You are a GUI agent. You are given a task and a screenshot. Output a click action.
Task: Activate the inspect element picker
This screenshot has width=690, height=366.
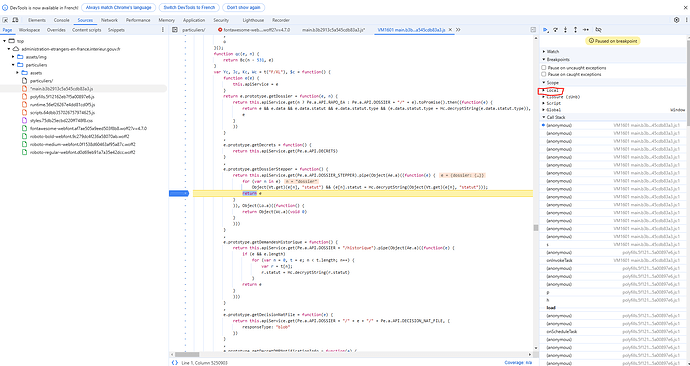click(5, 20)
